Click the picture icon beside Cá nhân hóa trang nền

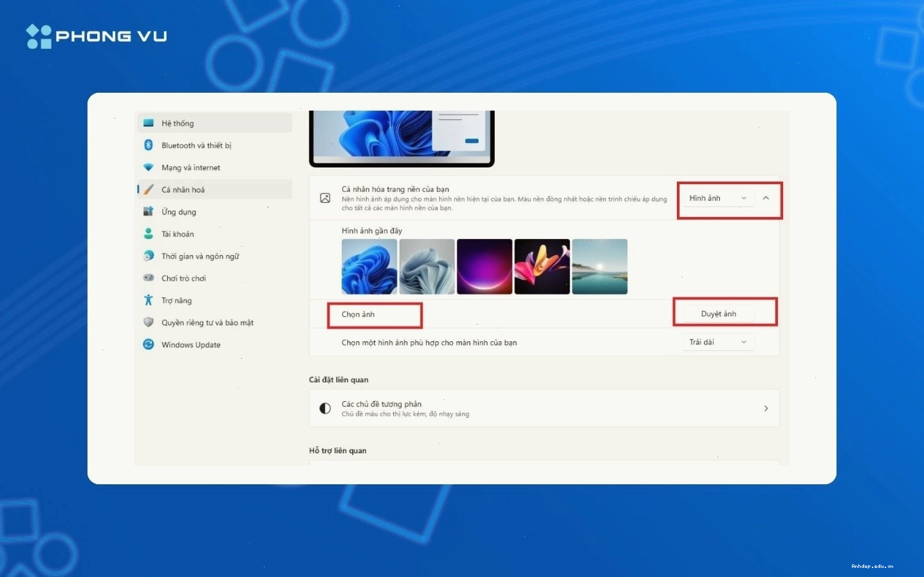tap(326, 198)
